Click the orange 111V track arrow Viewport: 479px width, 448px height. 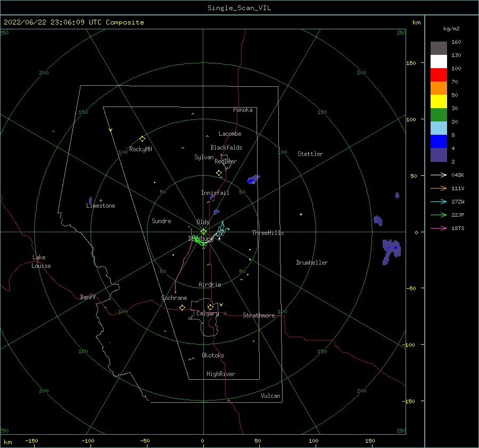click(x=439, y=189)
